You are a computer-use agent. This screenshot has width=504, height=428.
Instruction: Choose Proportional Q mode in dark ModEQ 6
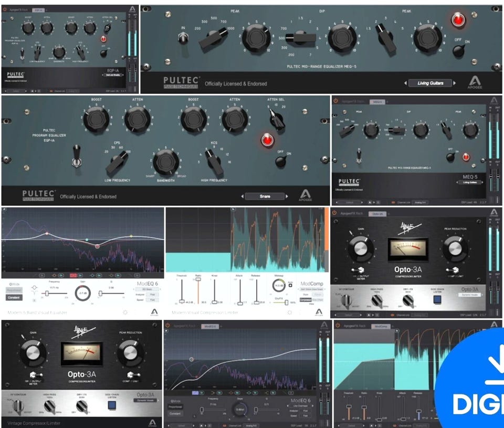175,407
